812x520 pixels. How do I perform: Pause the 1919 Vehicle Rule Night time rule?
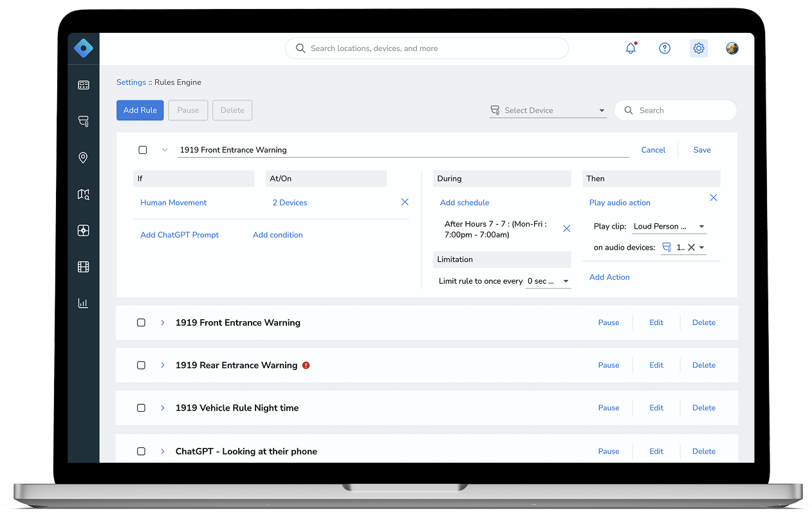[x=609, y=408]
